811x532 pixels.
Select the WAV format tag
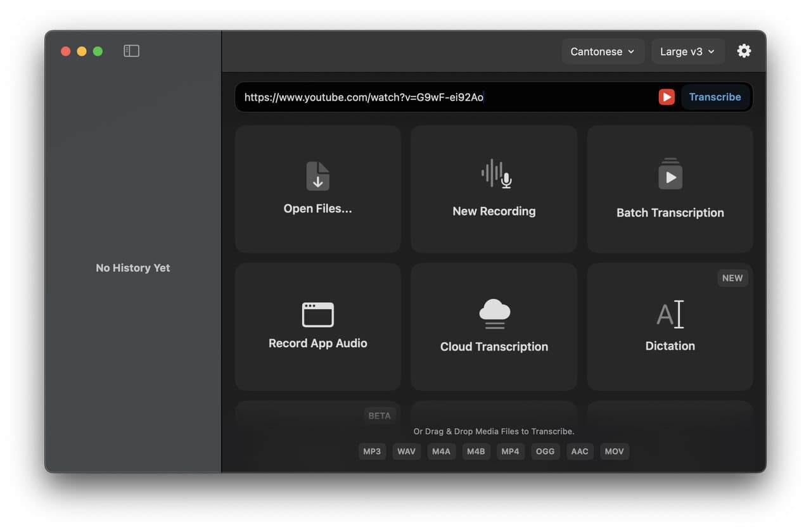point(407,452)
